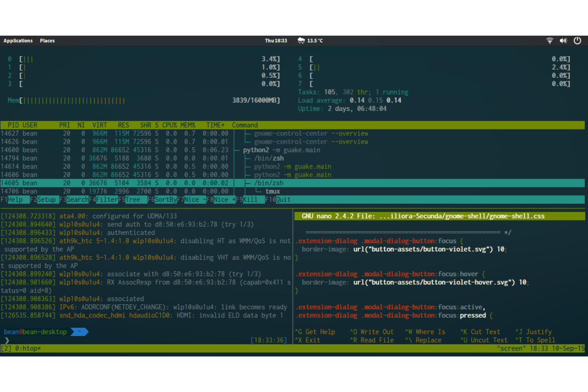The width and height of the screenshot is (588, 392).
Task: Click the Mem usage meter bar
Action: click(x=144, y=100)
